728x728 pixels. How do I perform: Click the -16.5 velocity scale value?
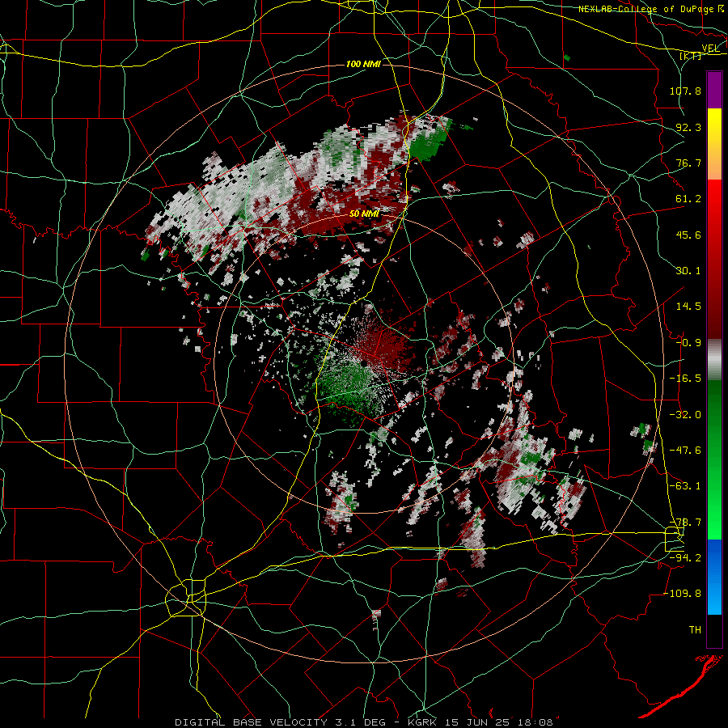tap(685, 379)
